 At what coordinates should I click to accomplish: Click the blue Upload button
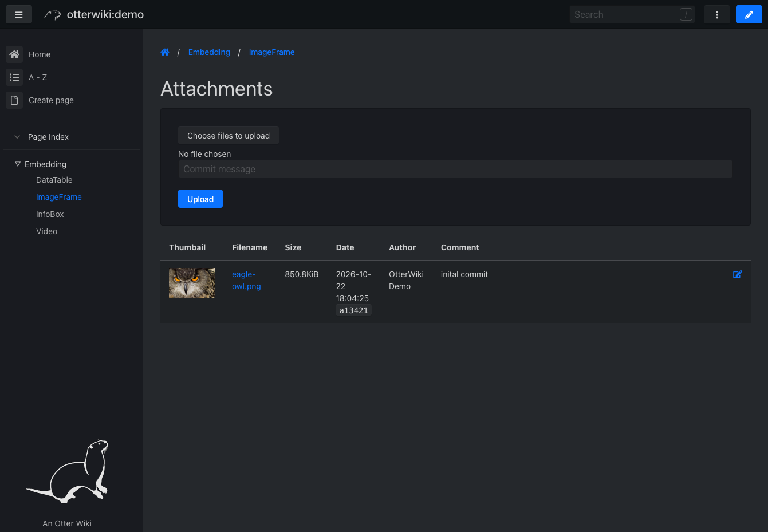click(x=200, y=199)
